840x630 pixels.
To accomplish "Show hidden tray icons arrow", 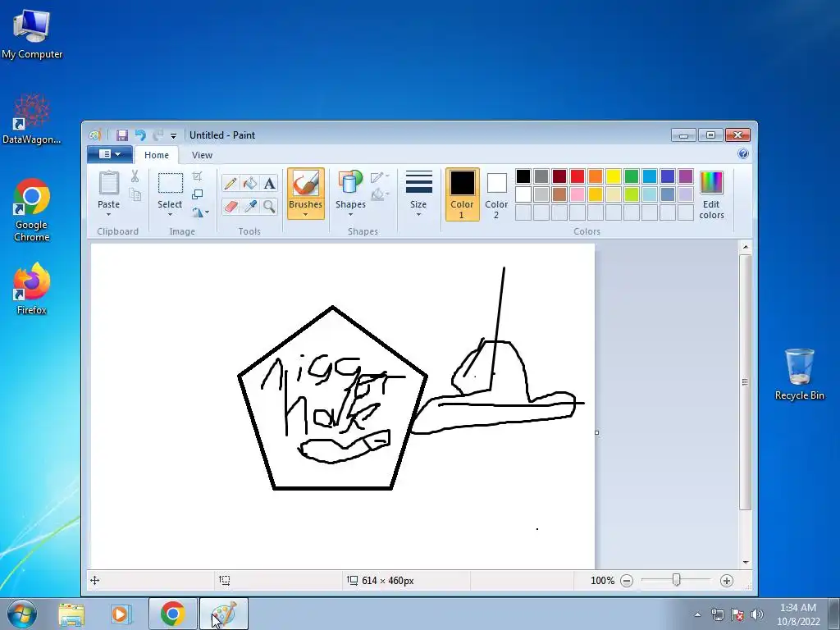I will pyautogui.click(x=697, y=614).
